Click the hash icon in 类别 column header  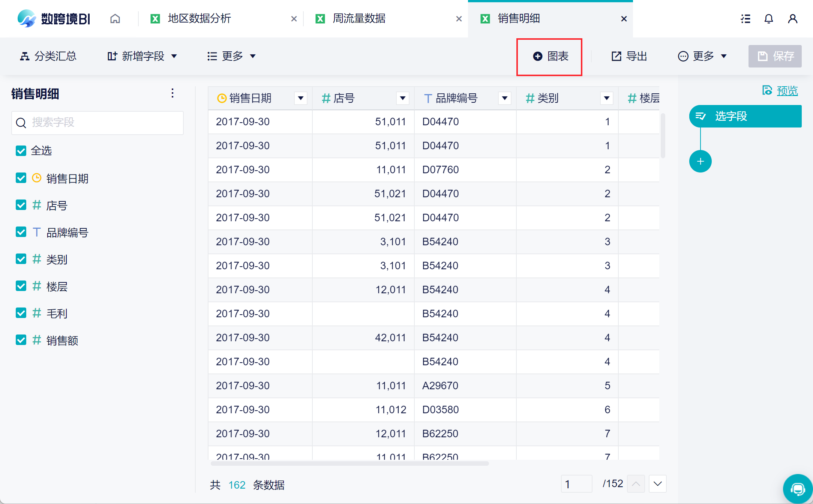[x=530, y=98]
